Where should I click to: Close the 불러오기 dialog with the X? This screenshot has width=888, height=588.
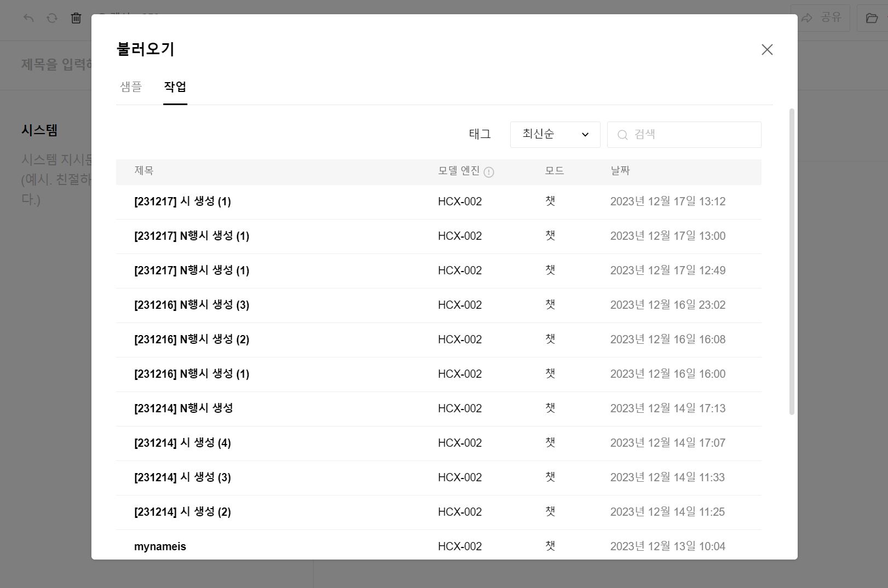click(767, 50)
